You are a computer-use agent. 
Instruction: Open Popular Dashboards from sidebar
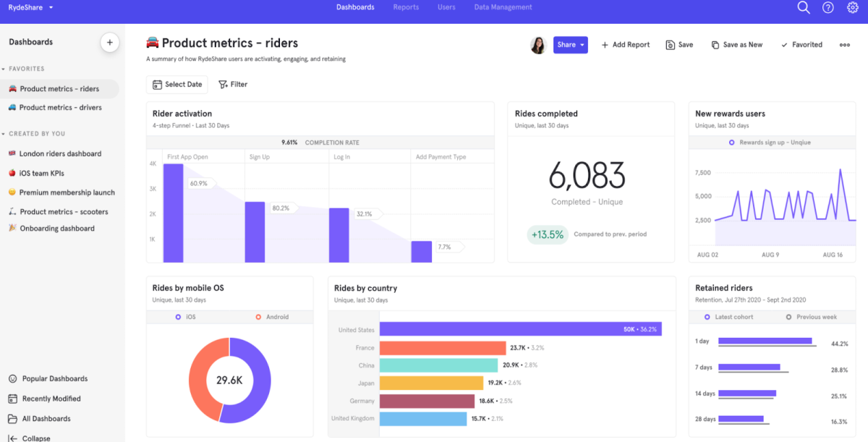coord(48,379)
